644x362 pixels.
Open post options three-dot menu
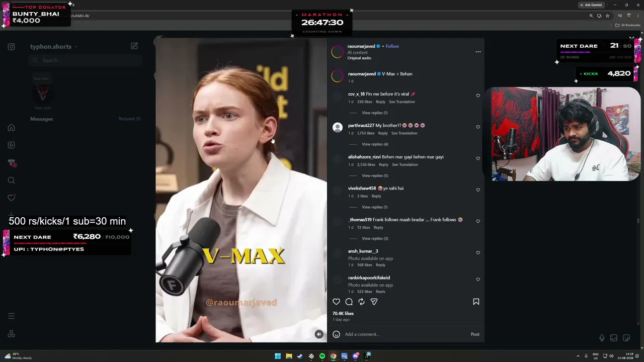(x=478, y=52)
